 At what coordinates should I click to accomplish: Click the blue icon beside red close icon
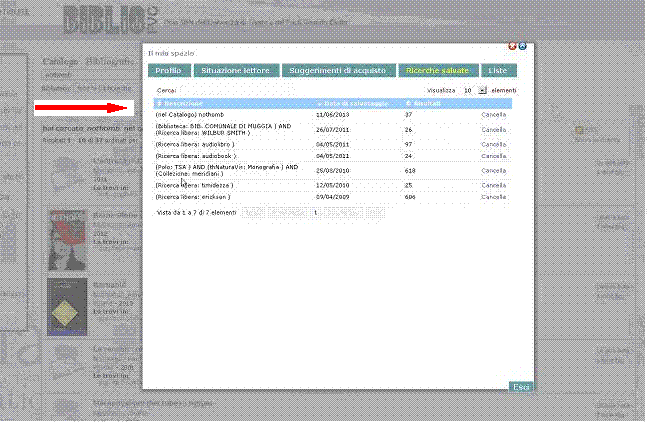pos(522,46)
